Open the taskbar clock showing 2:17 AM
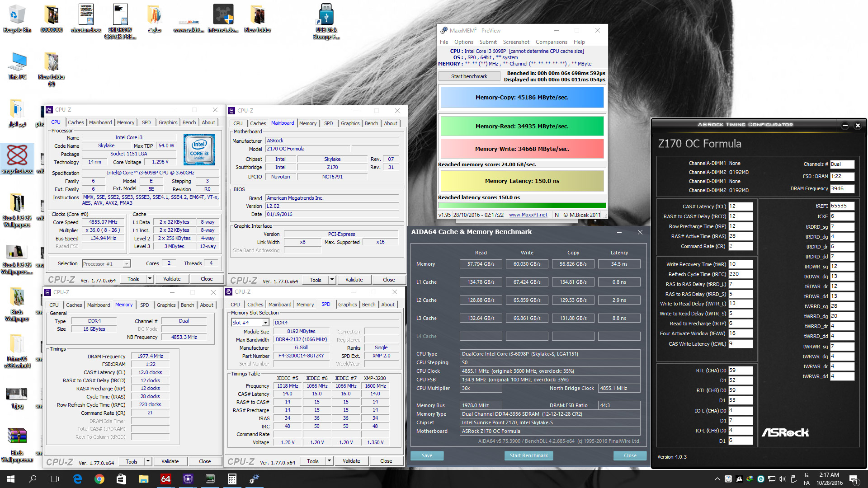Image resolution: width=868 pixels, height=488 pixels. [829, 479]
